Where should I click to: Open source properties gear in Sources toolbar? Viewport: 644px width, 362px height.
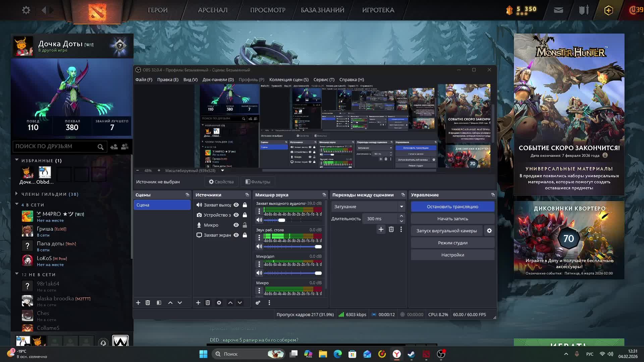tap(219, 303)
